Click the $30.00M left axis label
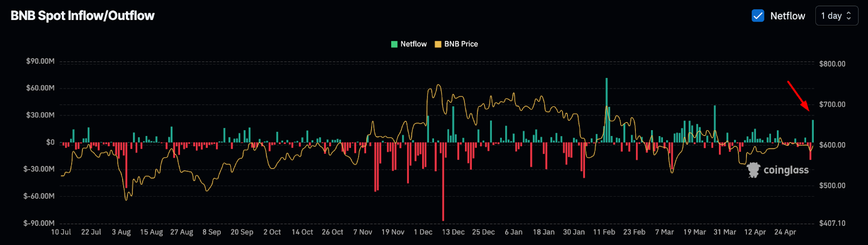This screenshot has width=868, height=245. coord(40,115)
